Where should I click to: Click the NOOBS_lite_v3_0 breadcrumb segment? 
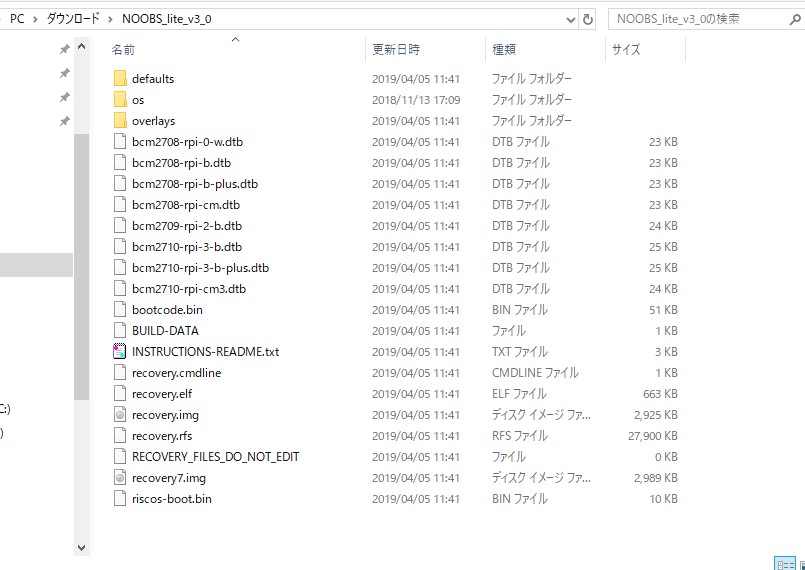coord(167,19)
